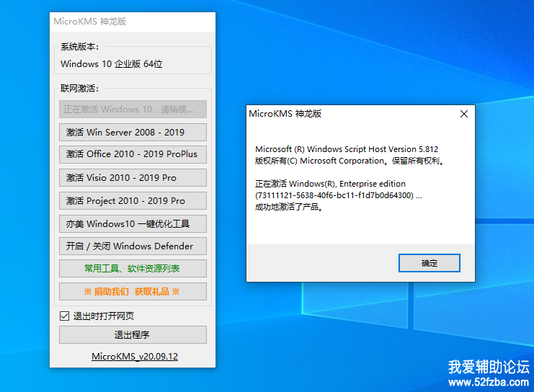Viewport: 534px width, 392px height.
Task: Click the activation ID 73111121-5638-40f6 text
Action: click(x=339, y=195)
